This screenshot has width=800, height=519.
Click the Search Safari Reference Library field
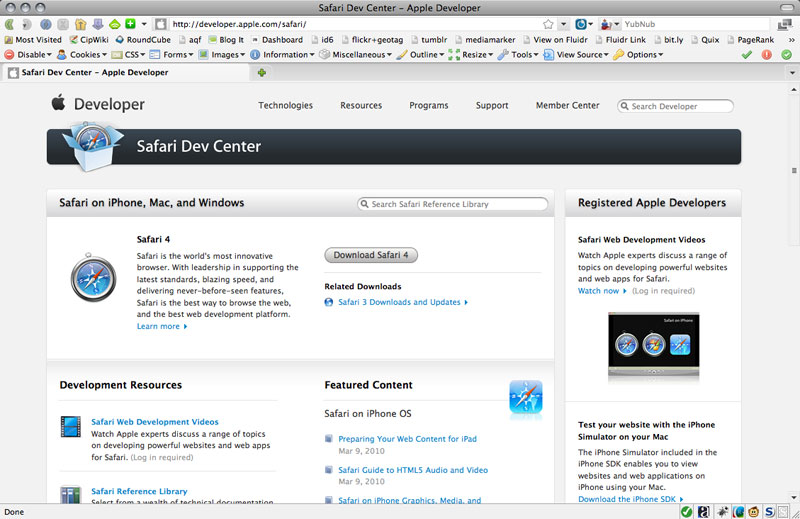[x=457, y=204]
